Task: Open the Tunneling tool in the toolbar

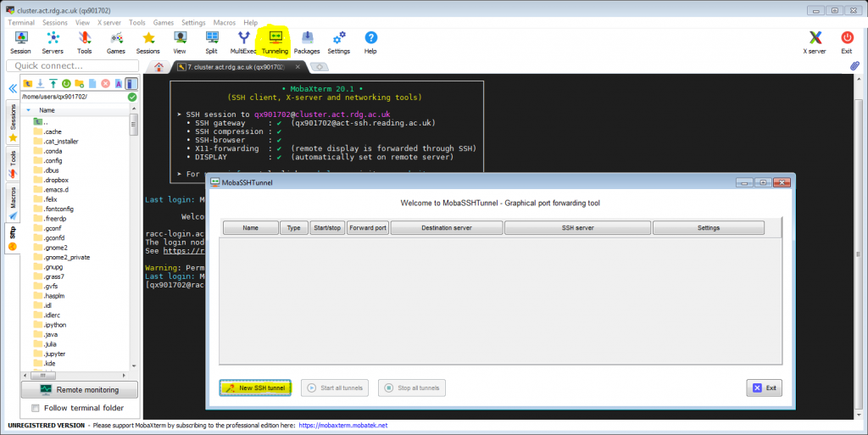Action: pyautogui.click(x=275, y=40)
